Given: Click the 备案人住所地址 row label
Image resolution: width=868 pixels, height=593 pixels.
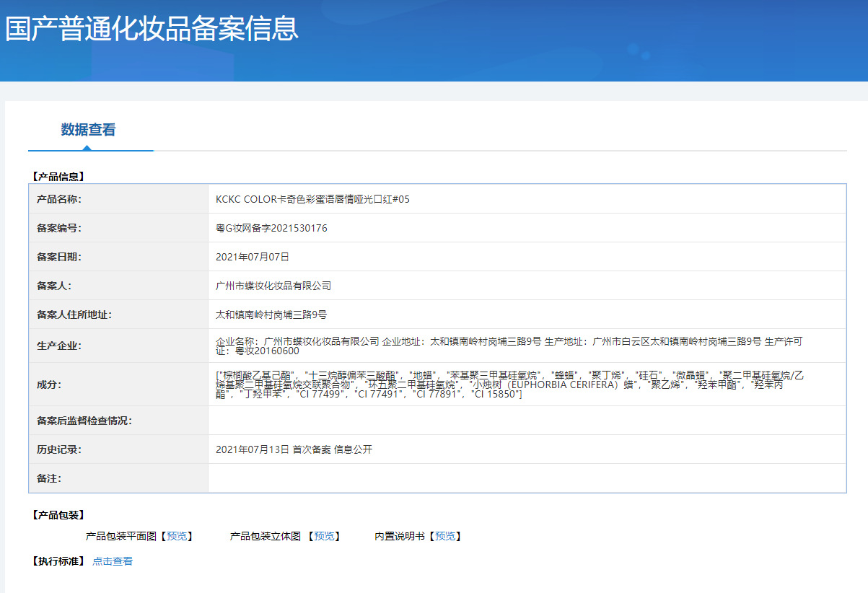Looking at the screenshot, I should [74, 315].
